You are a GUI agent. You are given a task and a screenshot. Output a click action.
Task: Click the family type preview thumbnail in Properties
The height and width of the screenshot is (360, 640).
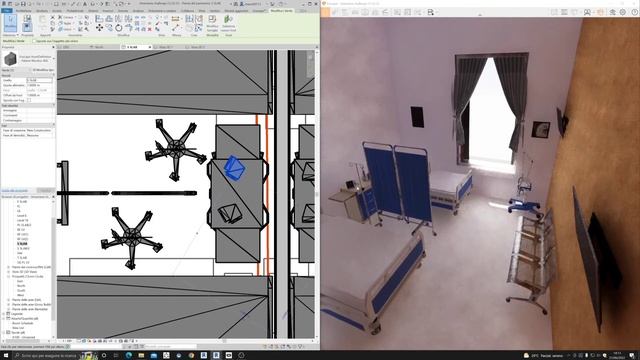tap(10, 59)
